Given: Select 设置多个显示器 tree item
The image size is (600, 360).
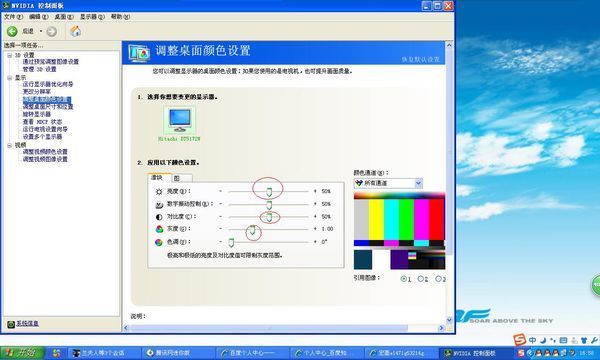Looking at the screenshot, I should pyautogui.click(x=42, y=137).
